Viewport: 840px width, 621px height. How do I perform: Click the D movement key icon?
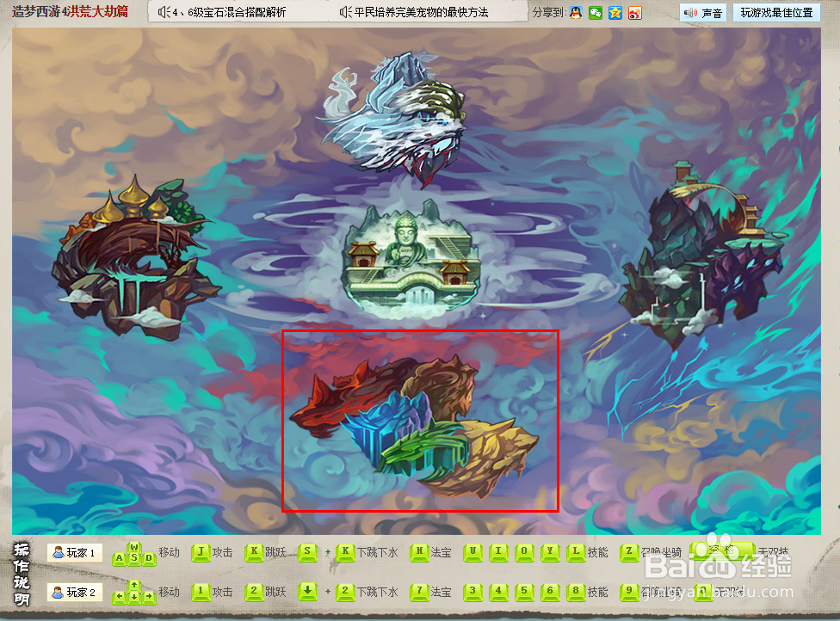pyautogui.click(x=149, y=559)
